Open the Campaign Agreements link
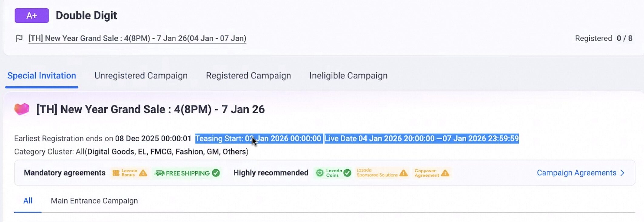644x222 pixels. click(576, 173)
